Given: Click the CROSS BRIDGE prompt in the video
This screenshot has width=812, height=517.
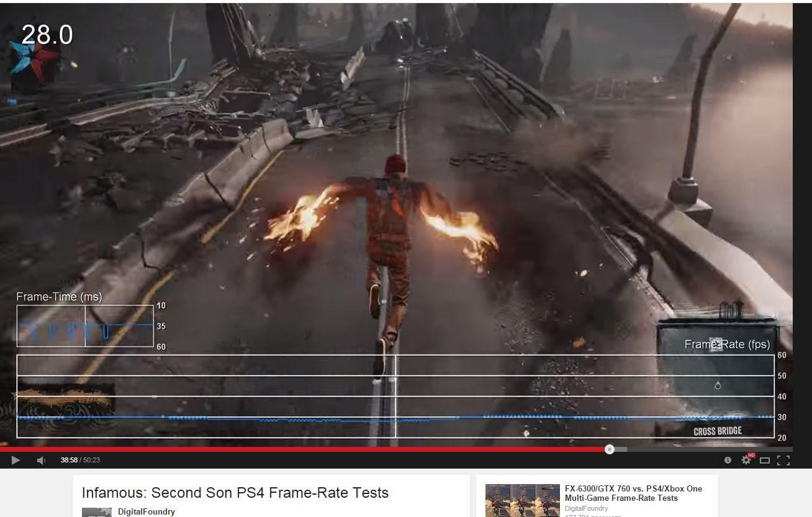Looking at the screenshot, I should [717, 431].
